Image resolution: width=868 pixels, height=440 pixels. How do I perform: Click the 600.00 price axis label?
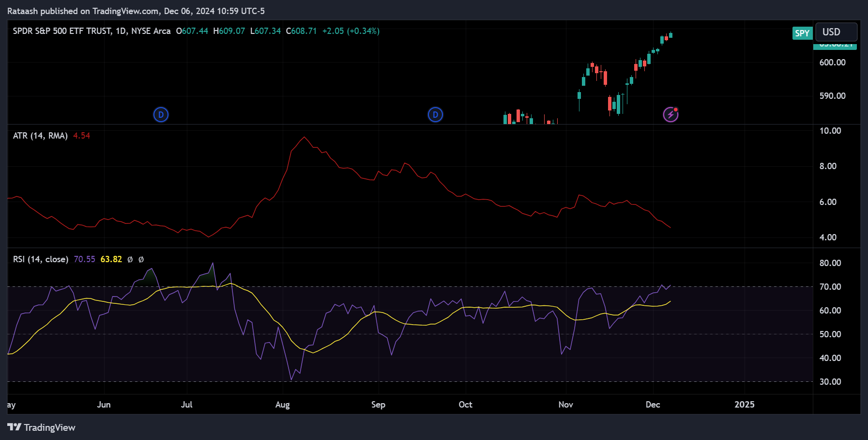click(x=832, y=63)
